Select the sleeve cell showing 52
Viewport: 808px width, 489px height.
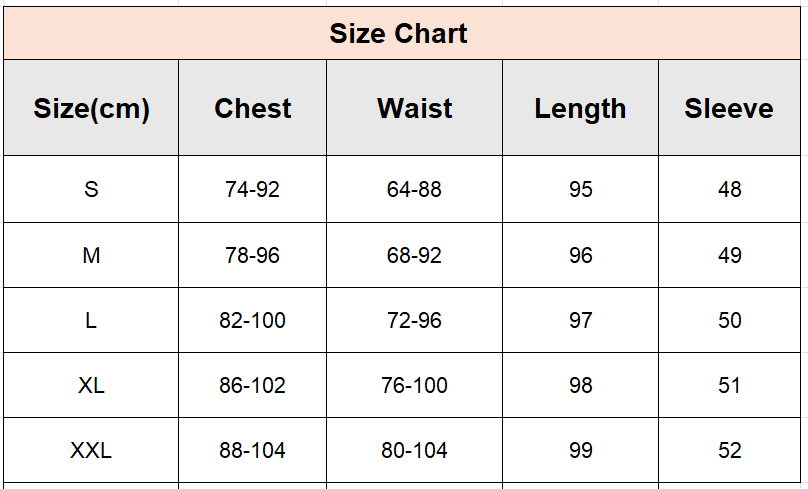[x=729, y=450]
